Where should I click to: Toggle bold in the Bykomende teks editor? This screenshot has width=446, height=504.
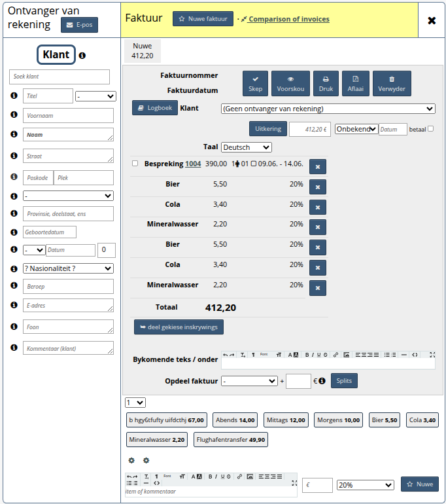click(x=307, y=355)
